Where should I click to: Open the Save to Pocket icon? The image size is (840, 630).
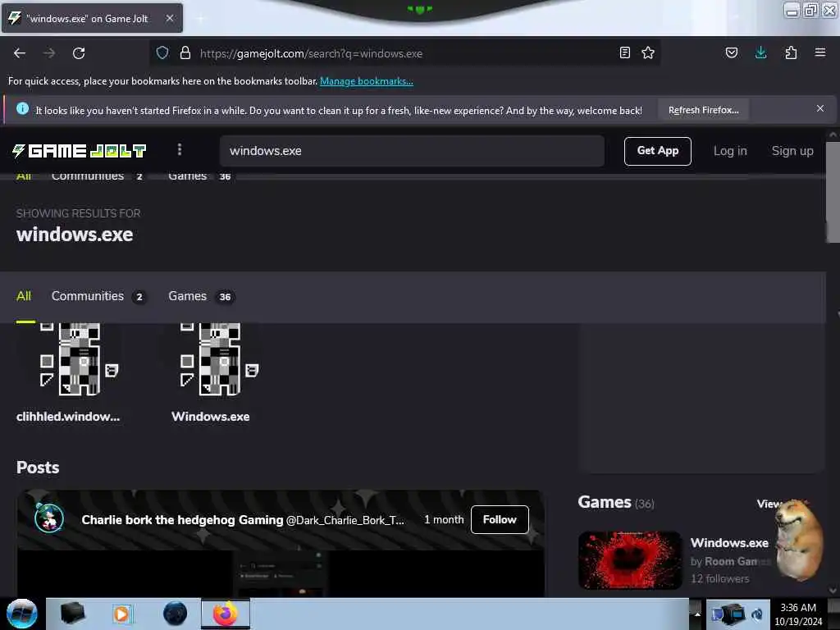tap(731, 52)
